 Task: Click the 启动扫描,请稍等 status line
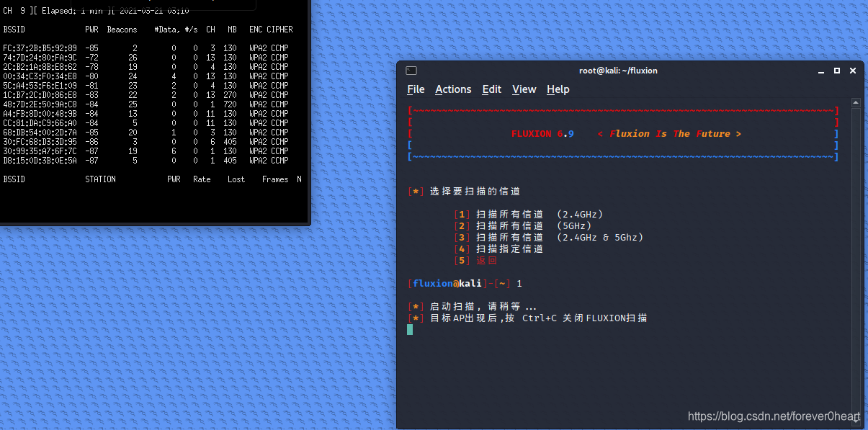point(472,306)
